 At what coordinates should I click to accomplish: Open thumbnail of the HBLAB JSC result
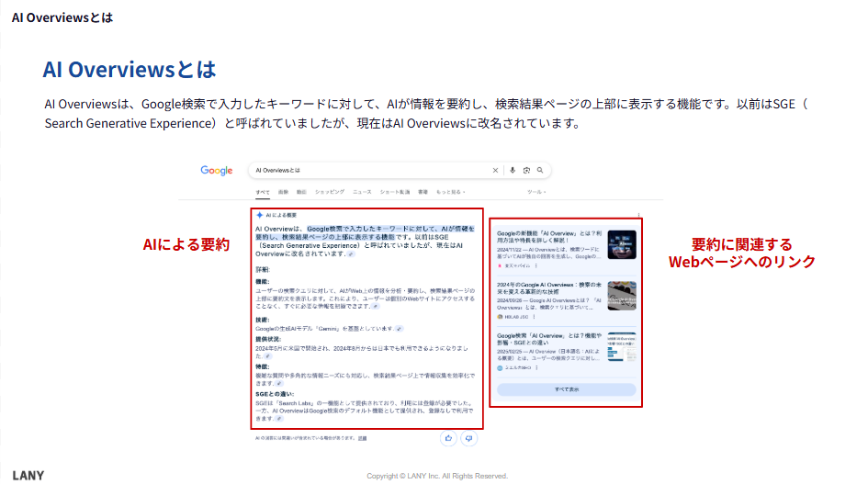622,296
